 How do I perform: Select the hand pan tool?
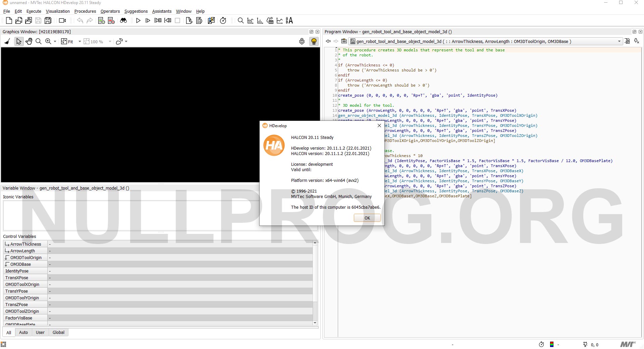[29, 42]
